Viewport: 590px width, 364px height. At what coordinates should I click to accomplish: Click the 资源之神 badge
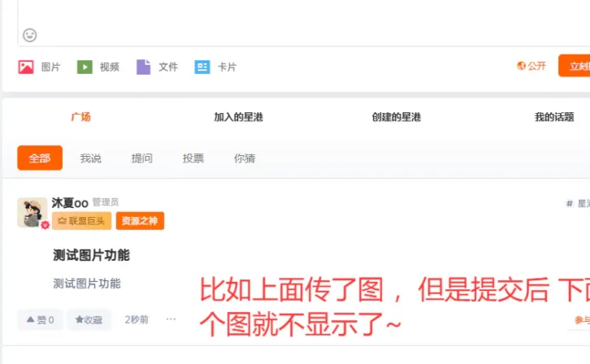click(140, 221)
